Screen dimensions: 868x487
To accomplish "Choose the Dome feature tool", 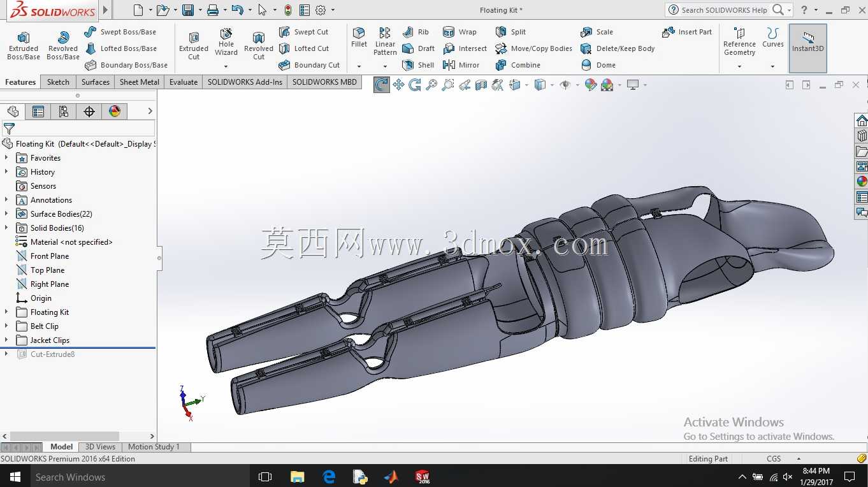I will coord(598,65).
